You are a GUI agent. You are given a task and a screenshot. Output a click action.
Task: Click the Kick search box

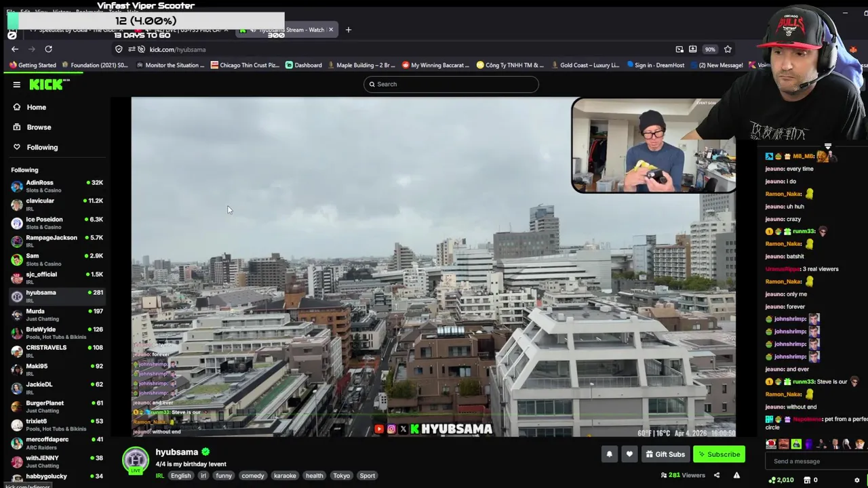pyautogui.click(x=451, y=84)
